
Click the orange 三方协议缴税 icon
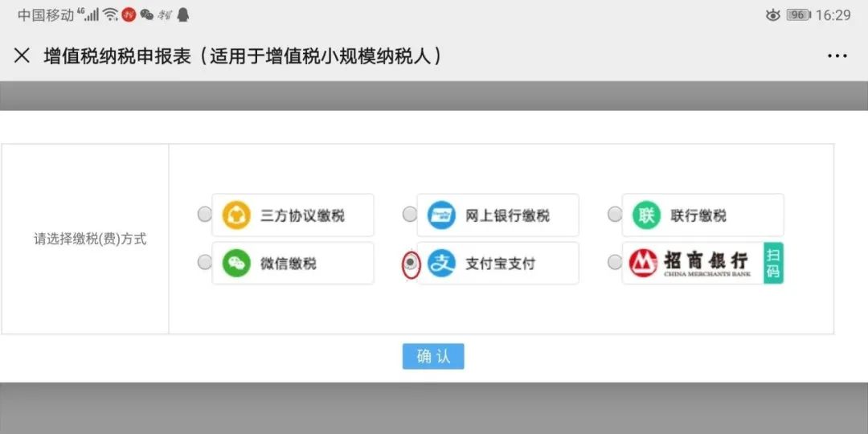pos(236,215)
